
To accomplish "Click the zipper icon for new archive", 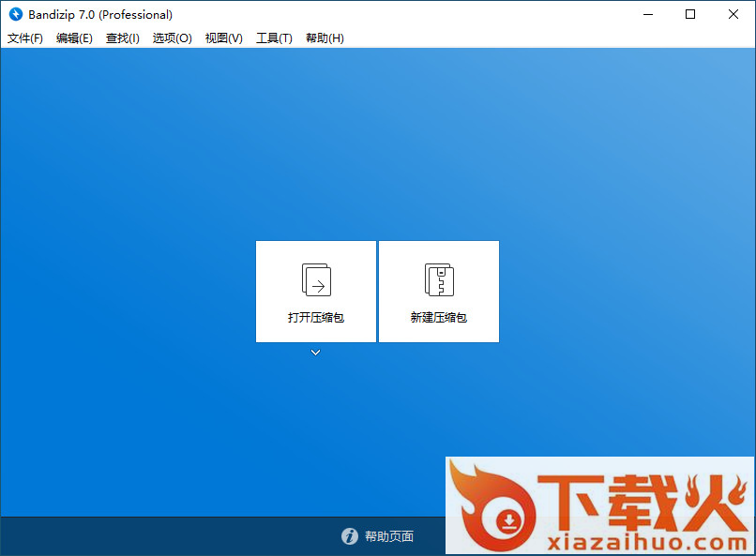I will 439,279.
